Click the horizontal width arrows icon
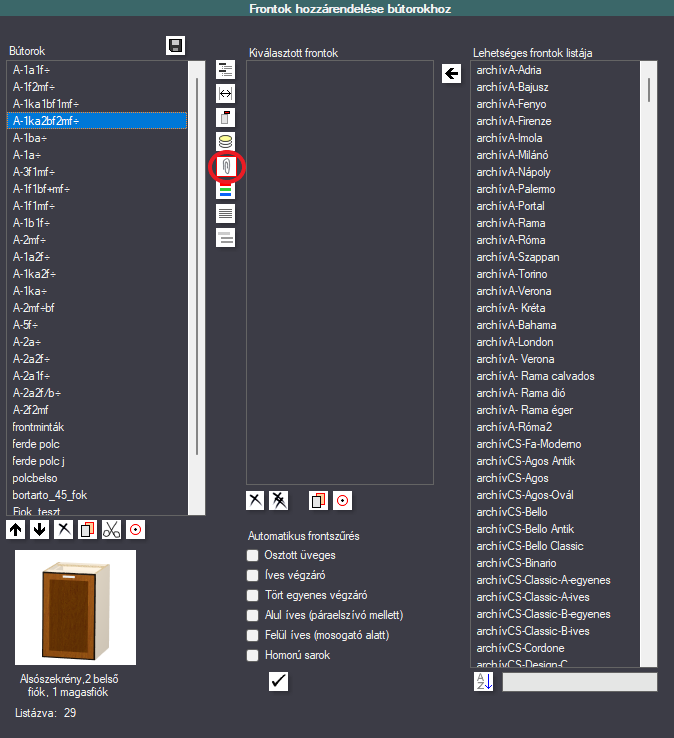Viewport: 674px width, 738px height. [225, 94]
